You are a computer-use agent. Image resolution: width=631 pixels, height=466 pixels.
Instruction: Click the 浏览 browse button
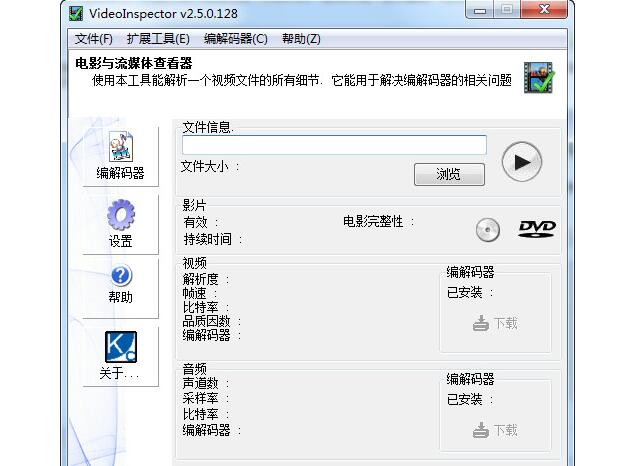click(449, 174)
